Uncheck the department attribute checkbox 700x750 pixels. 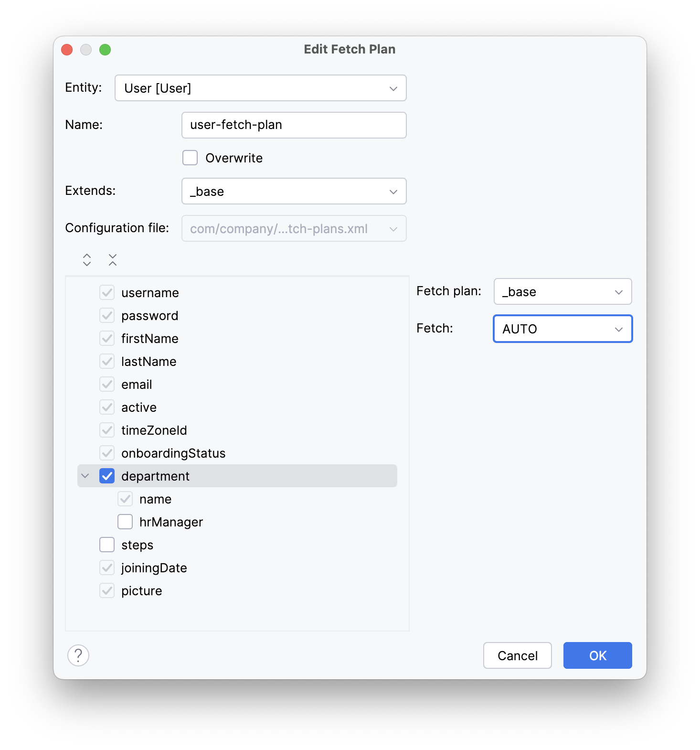[x=107, y=476]
